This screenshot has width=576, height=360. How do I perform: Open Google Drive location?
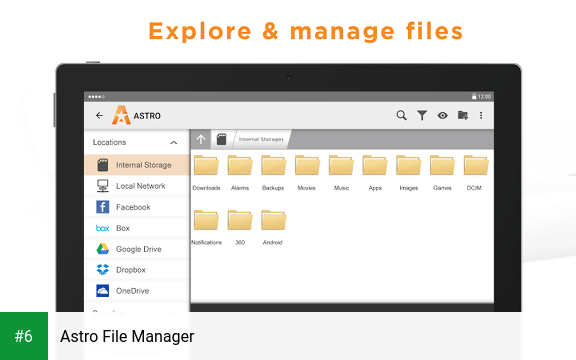coord(137,249)
